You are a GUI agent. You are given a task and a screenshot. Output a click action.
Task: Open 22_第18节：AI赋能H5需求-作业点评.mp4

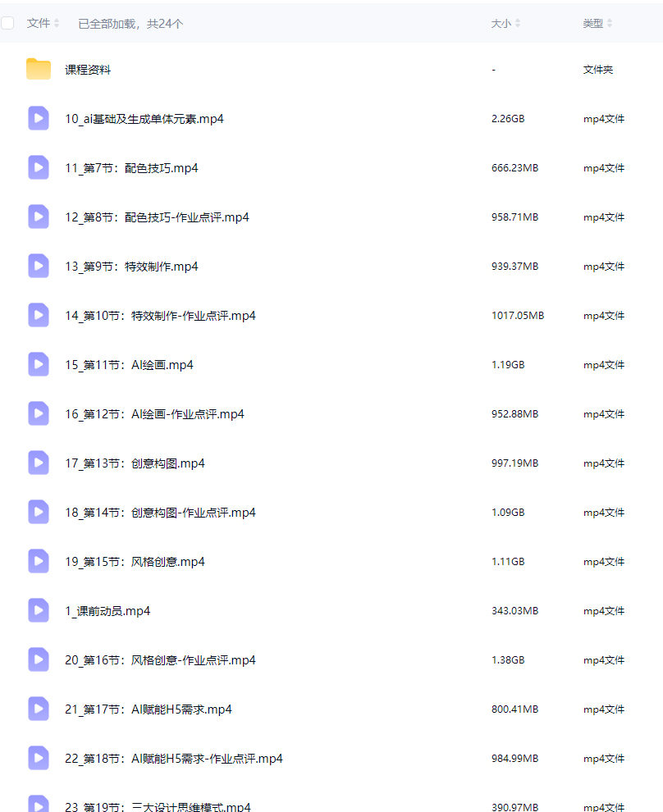tap(173, 758)
